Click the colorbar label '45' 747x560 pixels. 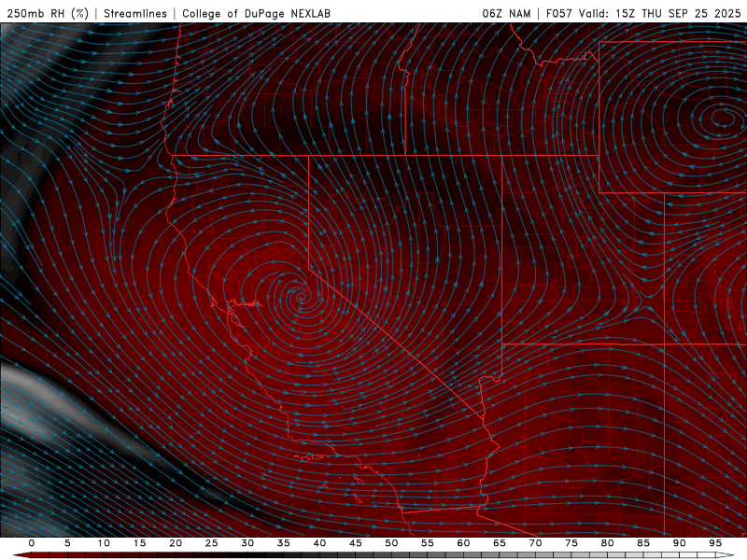coord(356,543)
